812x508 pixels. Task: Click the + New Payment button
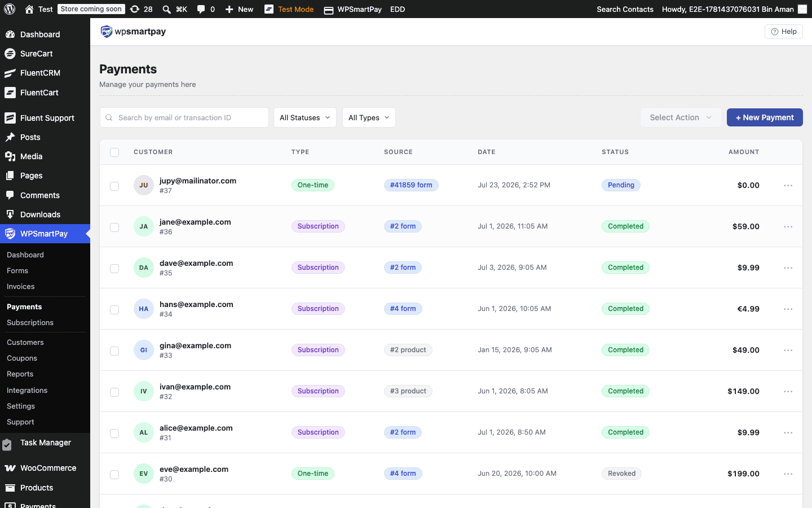tap(765, 117)
